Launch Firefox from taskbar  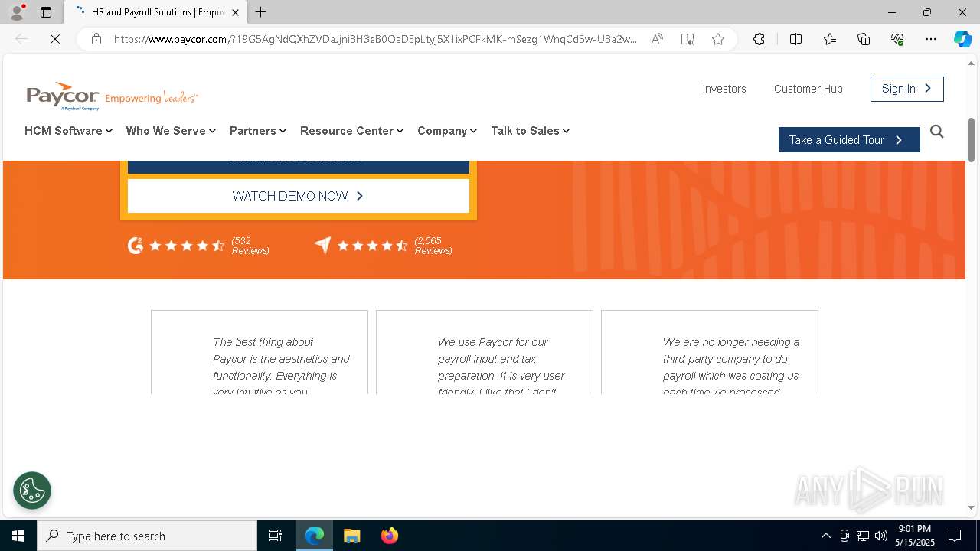coord(389,536)
